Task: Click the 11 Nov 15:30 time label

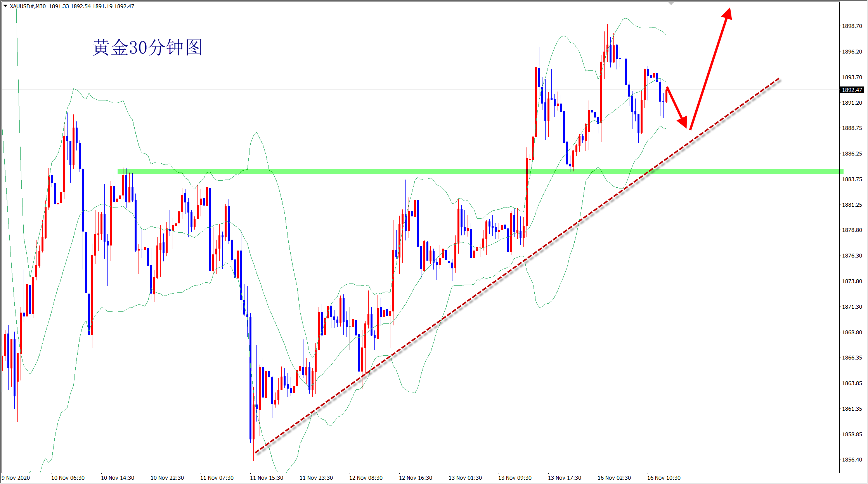Action: tap(267, 478)
